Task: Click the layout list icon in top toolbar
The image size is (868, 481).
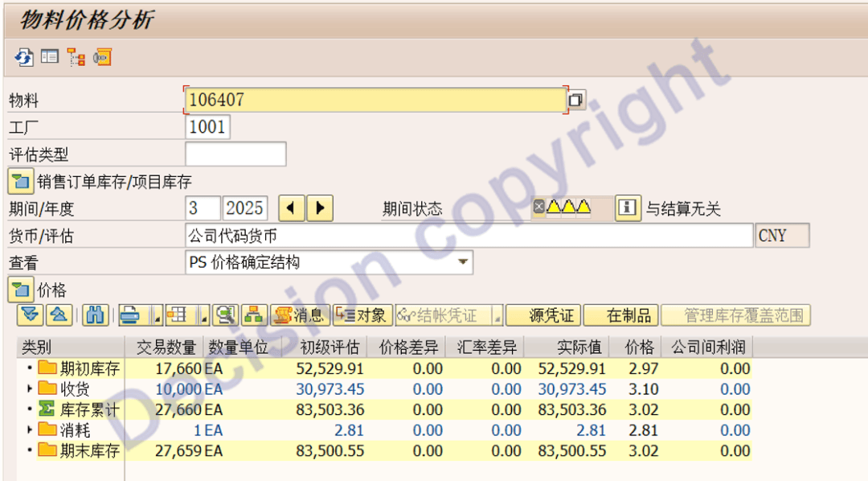Action: pyautogui.click(x=50, y=57)
